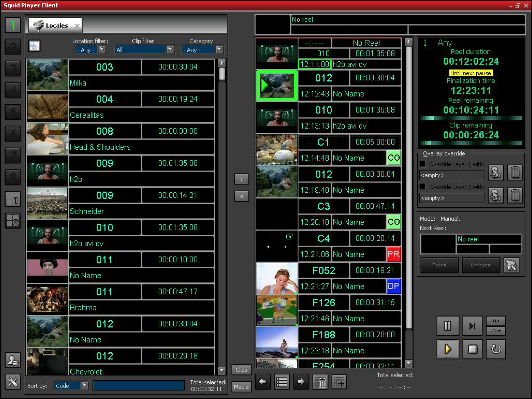This screenshot has height=399, width=532.
Task: Click the trash icon below the playlist
Action: tap(321, 382)
